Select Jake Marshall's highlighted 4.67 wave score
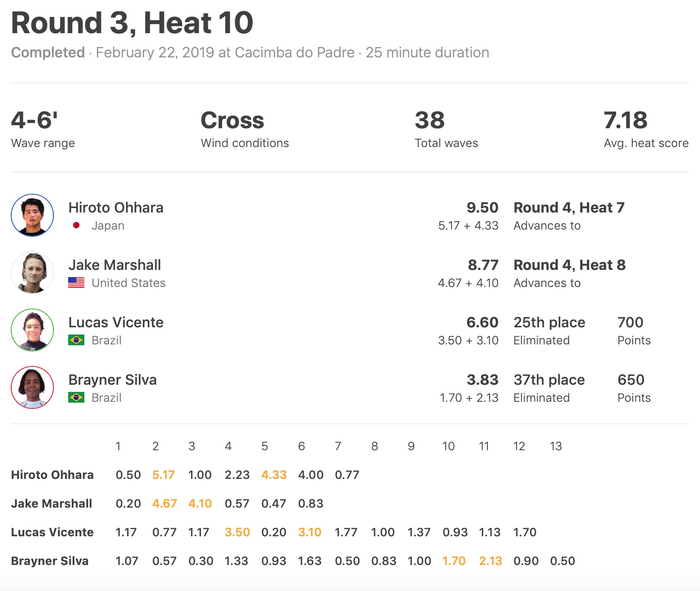The width and height of the screenshot is (700, 591). click(x=164, y=504)
